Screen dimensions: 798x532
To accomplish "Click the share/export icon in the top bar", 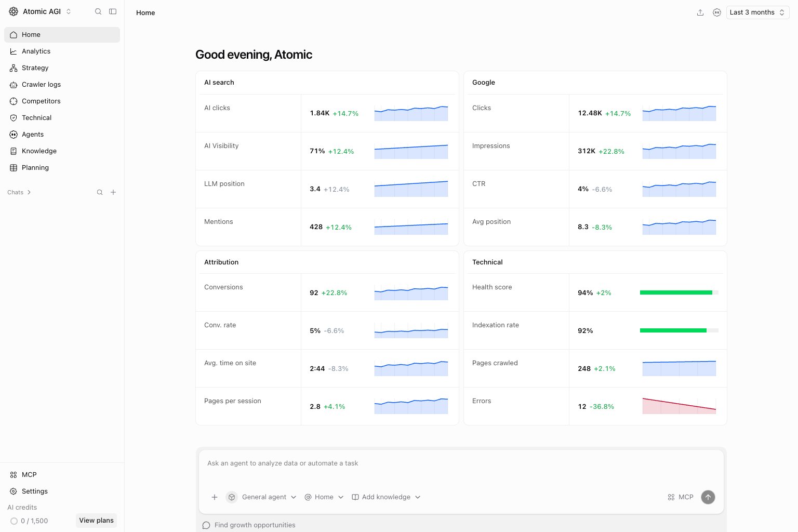I will [x=700, y=12].
